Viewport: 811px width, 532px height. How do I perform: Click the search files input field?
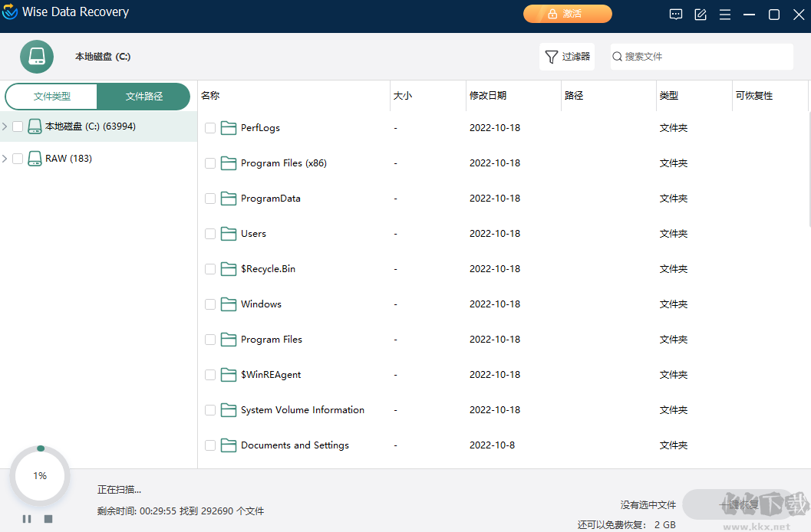click(x=701, y=57)
